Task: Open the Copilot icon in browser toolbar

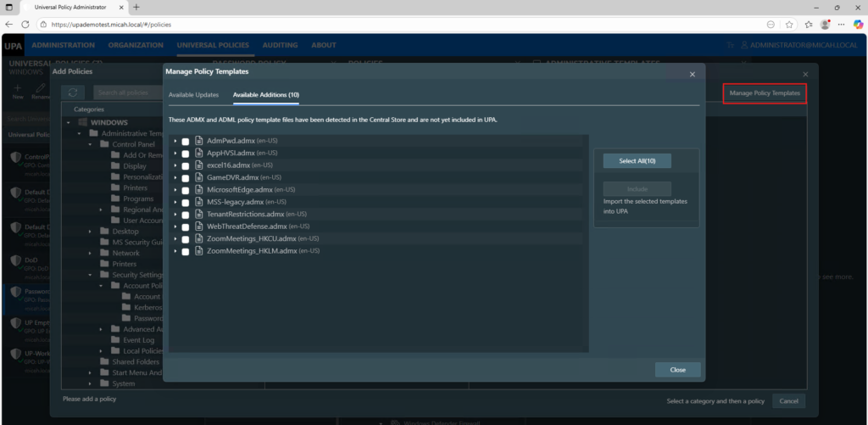Action: tap(856, 25)
